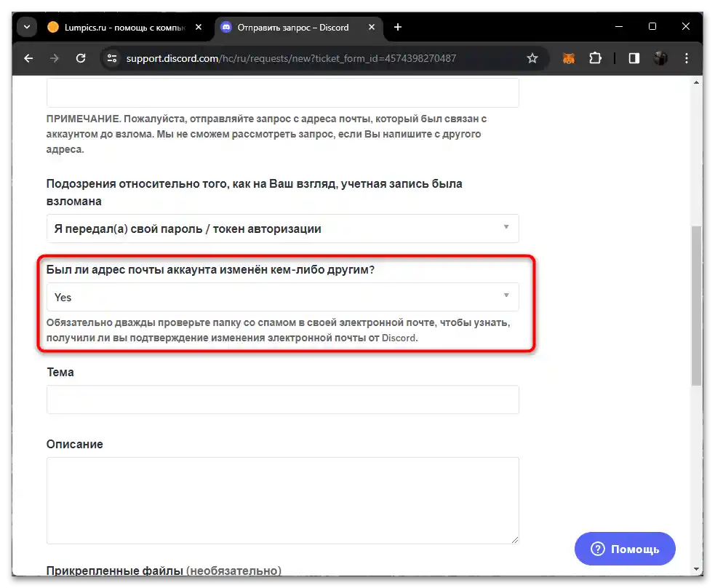Screen dimensions: 715x588
Task: Go back to the previous page
Action: pos(28,58)
